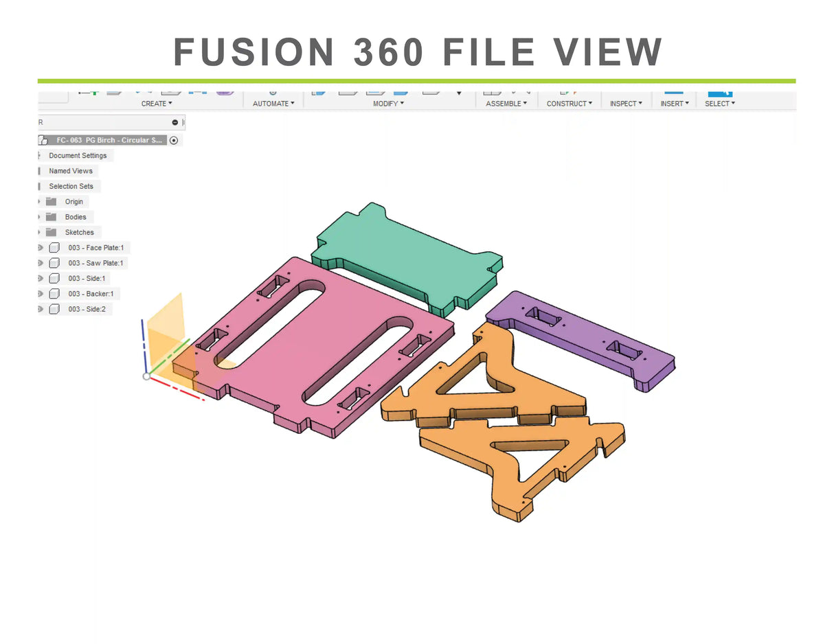Toggle visibility of 003 - Side:1
834x644 pixels.
(40, 278)
